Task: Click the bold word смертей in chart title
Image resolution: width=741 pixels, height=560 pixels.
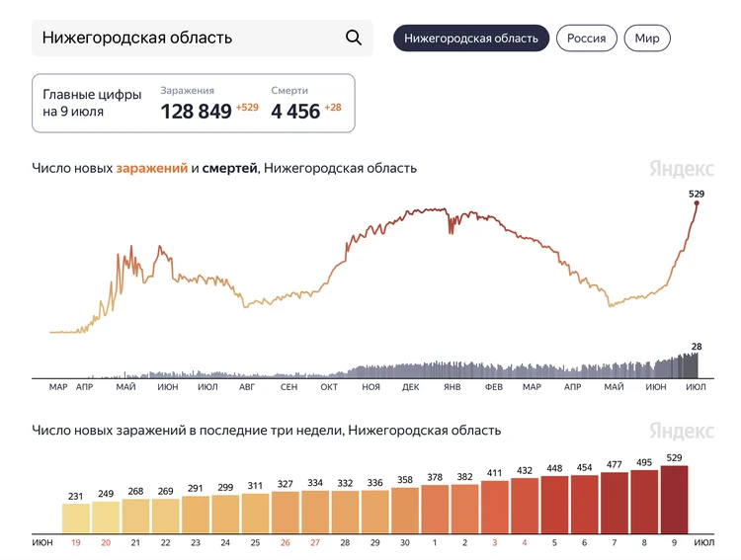Action: (230, 168)
